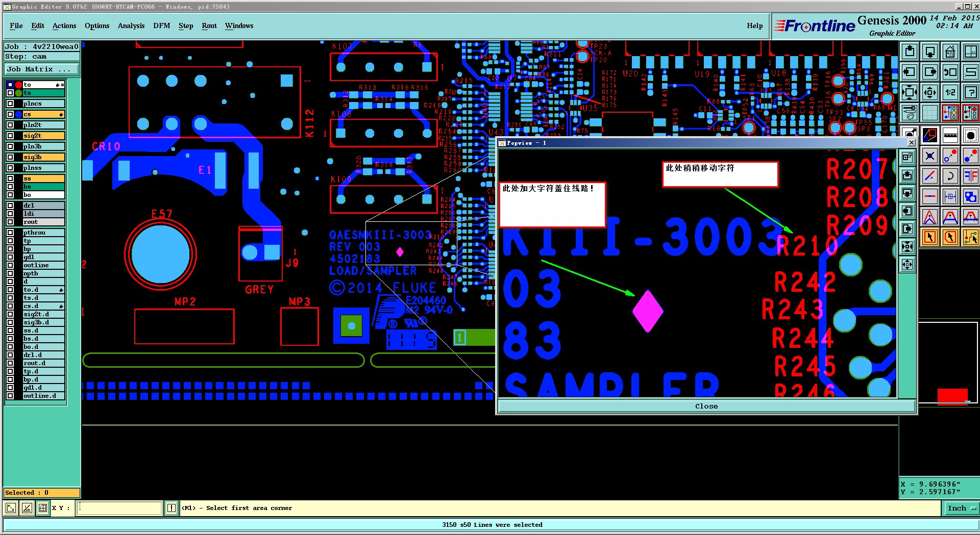Click the exclamation mark button
The width and height of the screenshot is (980, 535).
point(171,508)
